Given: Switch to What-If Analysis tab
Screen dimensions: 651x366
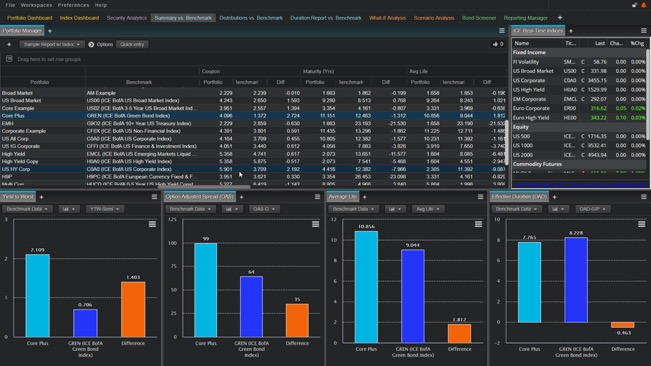Looking at the screenshot, I should click(x=387, y=18).
